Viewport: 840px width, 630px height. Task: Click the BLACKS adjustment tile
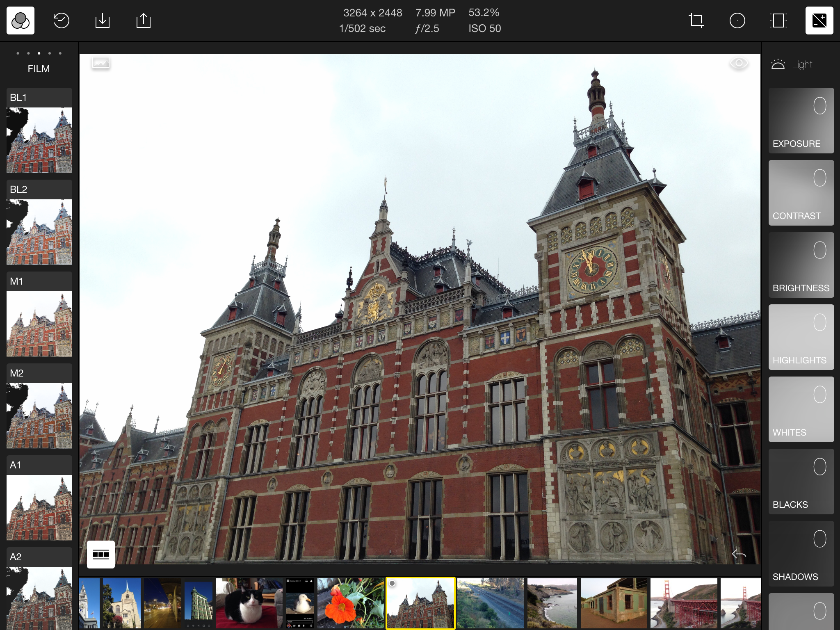coord(801,482)
